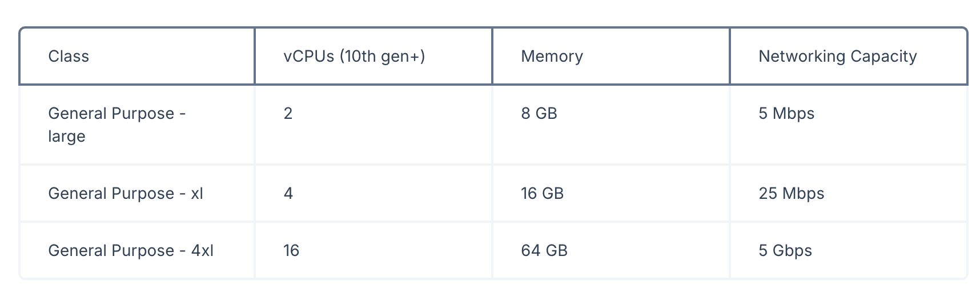
Task: Click the Memory column header
Action: tap(611, 56)
